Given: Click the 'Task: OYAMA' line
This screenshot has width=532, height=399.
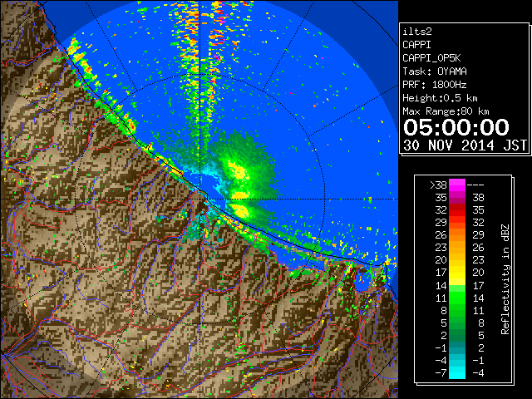Looking at the screenshot, I should 435,71.
